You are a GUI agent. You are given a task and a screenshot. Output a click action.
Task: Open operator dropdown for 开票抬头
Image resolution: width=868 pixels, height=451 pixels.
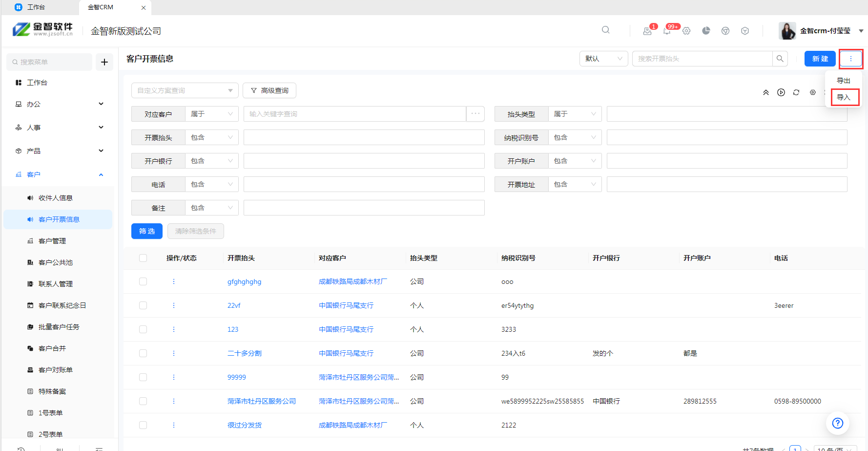(x=212, y=137)
